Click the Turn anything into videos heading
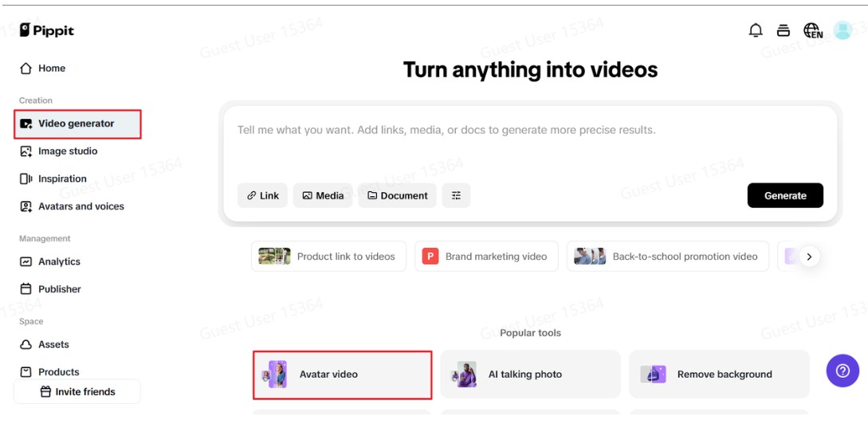The height and width of the screenshot is (428, 868). (530, 70)
